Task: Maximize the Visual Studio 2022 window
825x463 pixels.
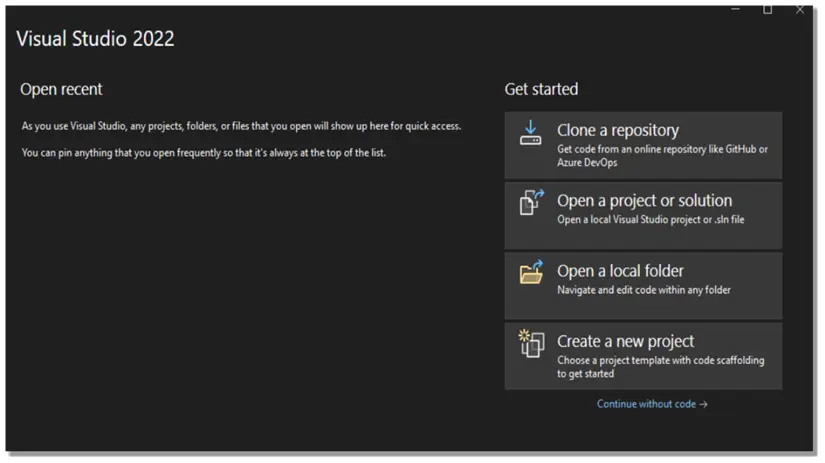Action: [768, 9]
